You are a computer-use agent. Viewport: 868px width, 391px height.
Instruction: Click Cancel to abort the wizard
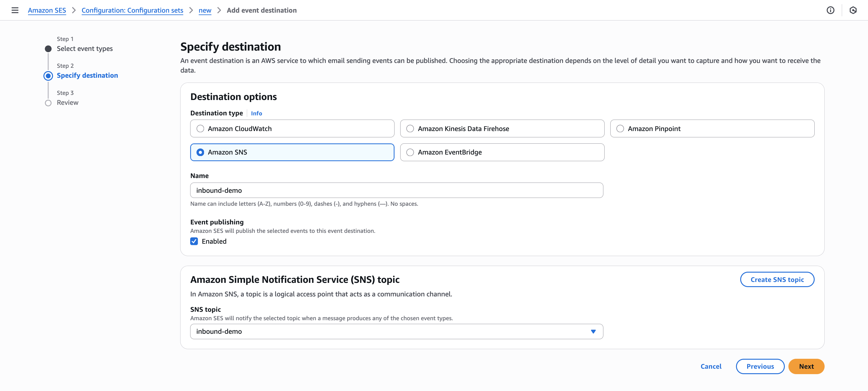coord(711,366)
